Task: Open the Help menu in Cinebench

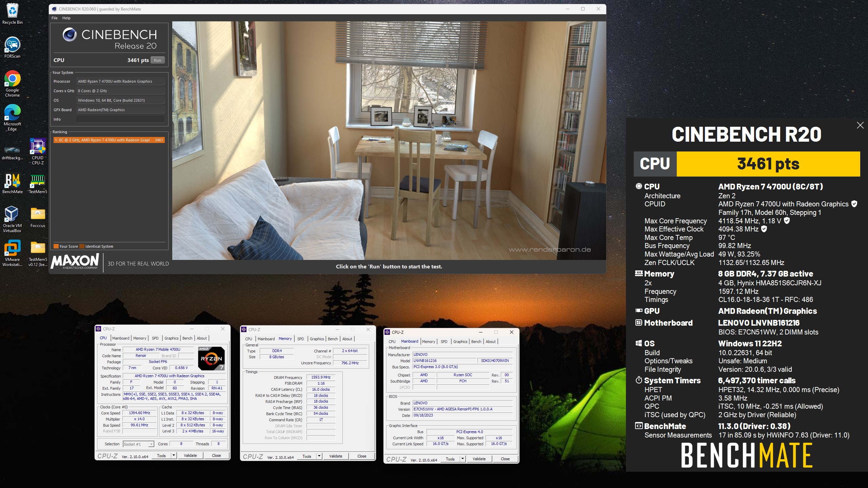Action: (66, 18)
